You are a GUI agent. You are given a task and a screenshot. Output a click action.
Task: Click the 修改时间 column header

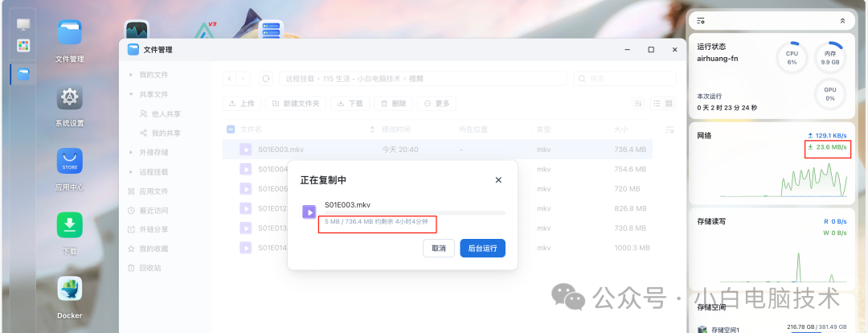(x=395, y=129)
